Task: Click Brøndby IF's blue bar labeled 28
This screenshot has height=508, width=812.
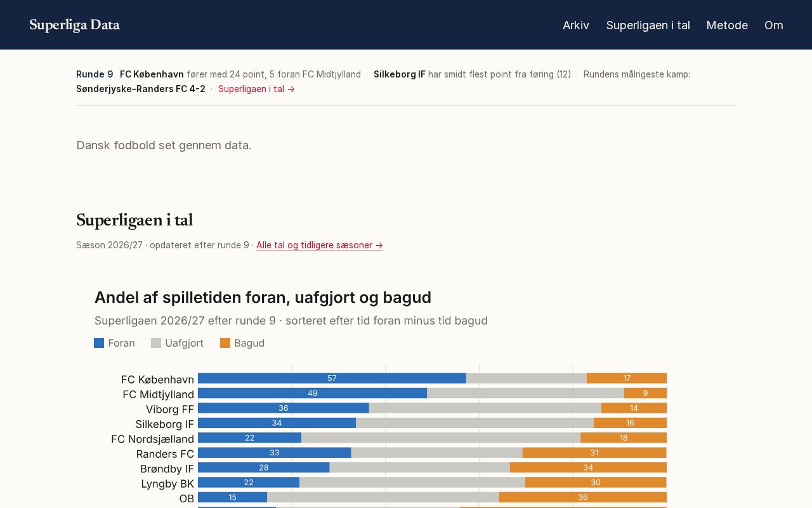Action: [264, 467]
